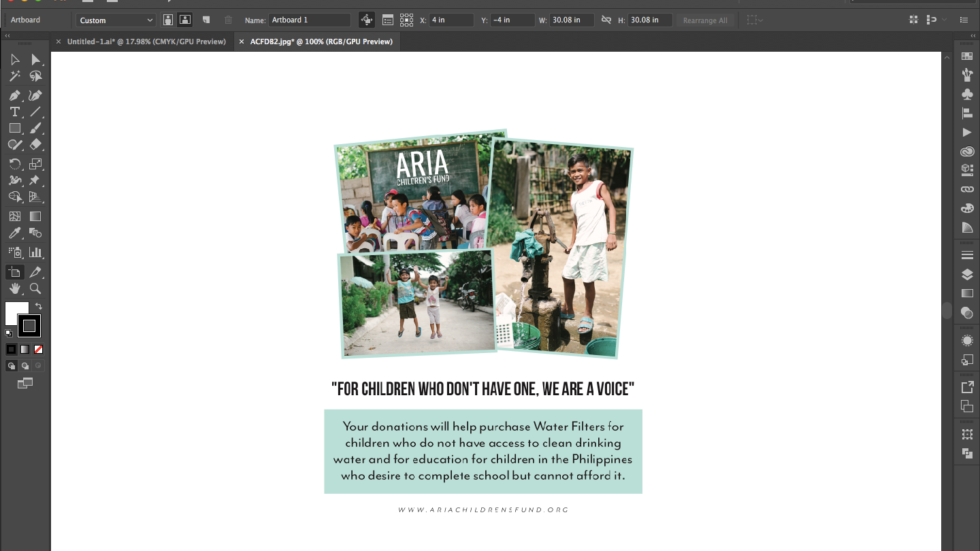Switch to Untitled-1.ai document tab

(x=146, y=41)
